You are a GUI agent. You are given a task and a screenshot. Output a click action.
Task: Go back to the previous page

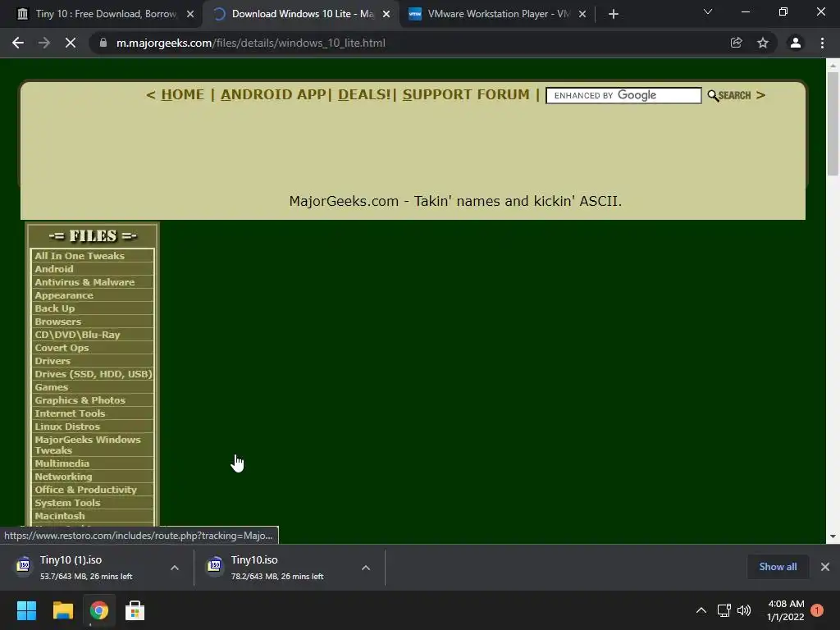pyautogui.click(x=18, y=43)
